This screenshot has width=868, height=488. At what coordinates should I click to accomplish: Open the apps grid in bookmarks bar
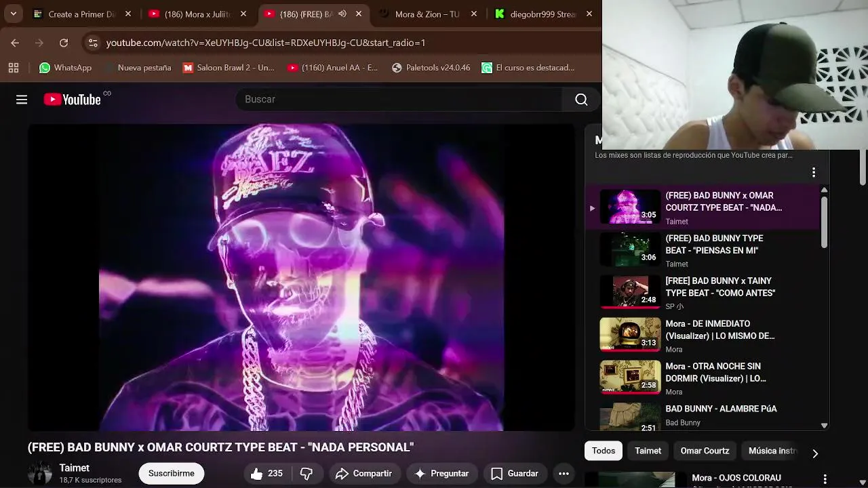click(x=14, y=68)
